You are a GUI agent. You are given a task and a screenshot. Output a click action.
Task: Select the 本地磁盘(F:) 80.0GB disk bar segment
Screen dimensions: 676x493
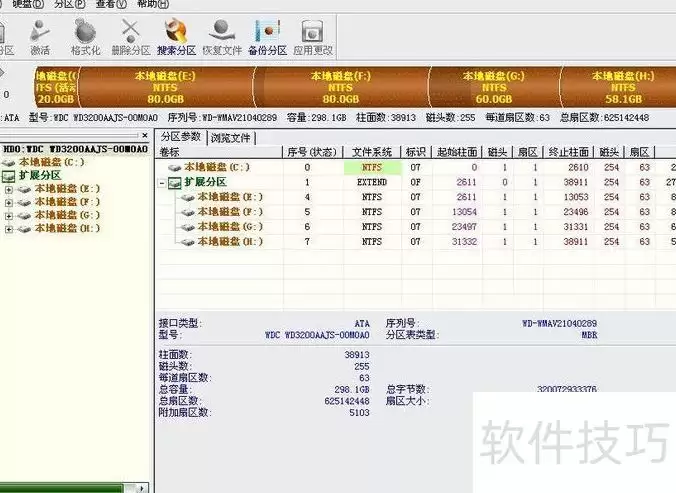click(x=341, y=87)
